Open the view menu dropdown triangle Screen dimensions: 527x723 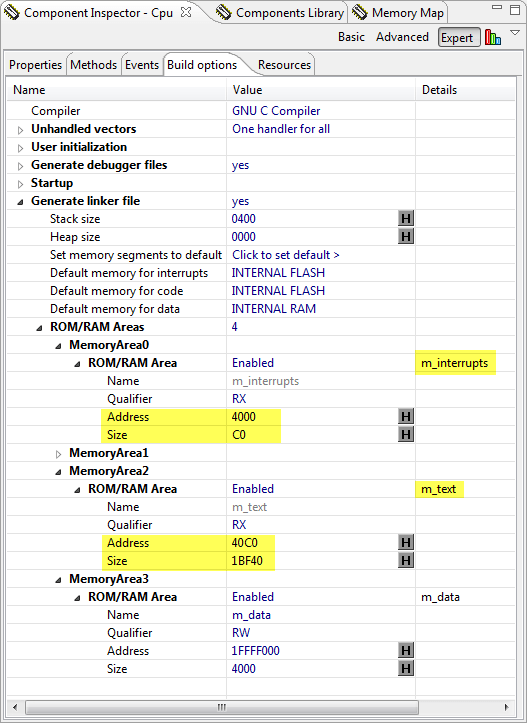tap(515, 33)
